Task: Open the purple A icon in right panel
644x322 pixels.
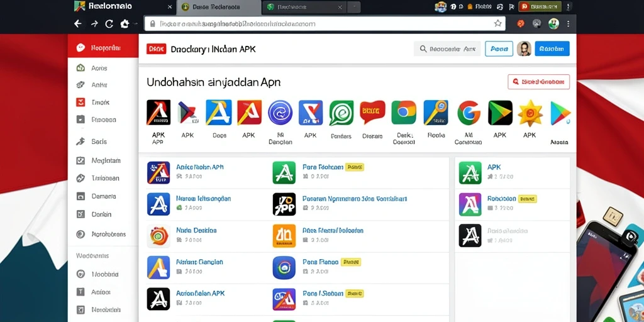Action: (470, 204)
